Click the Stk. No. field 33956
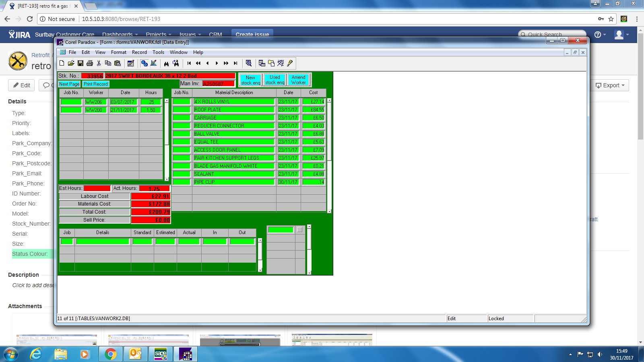The width and height of the screenshot is (644, 362). coord(93,76)
